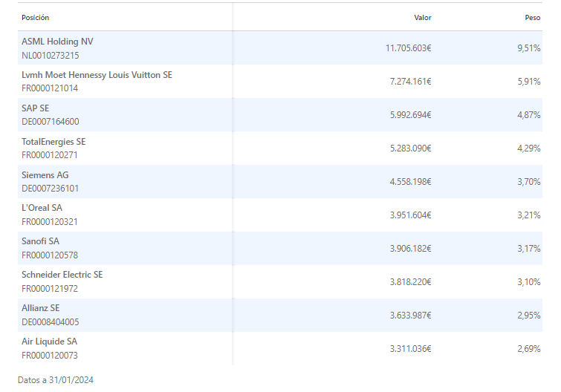This screenshot has height=392, width=561.
Task: Open Sanofi SA holding details
Action: (41, 241)
